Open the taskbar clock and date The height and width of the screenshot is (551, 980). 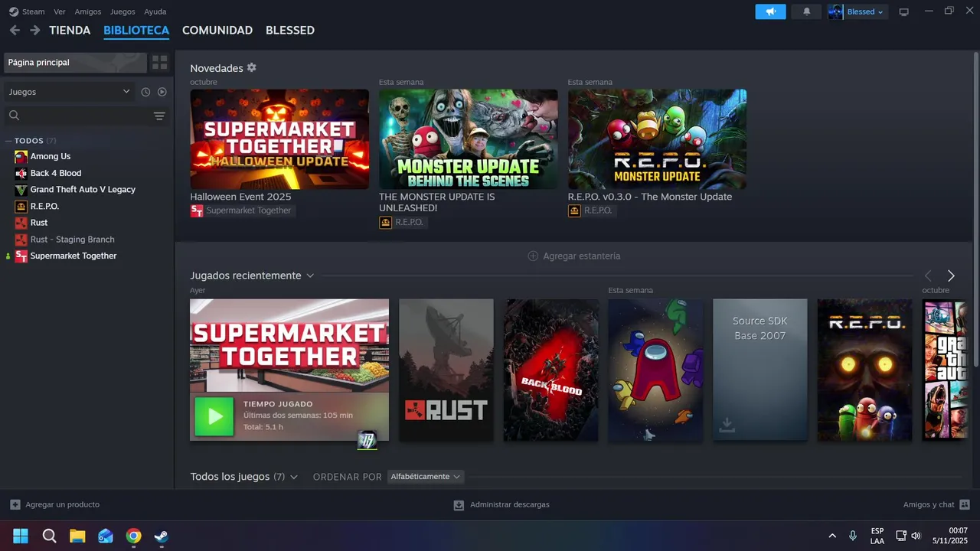[x=949, y=536]
